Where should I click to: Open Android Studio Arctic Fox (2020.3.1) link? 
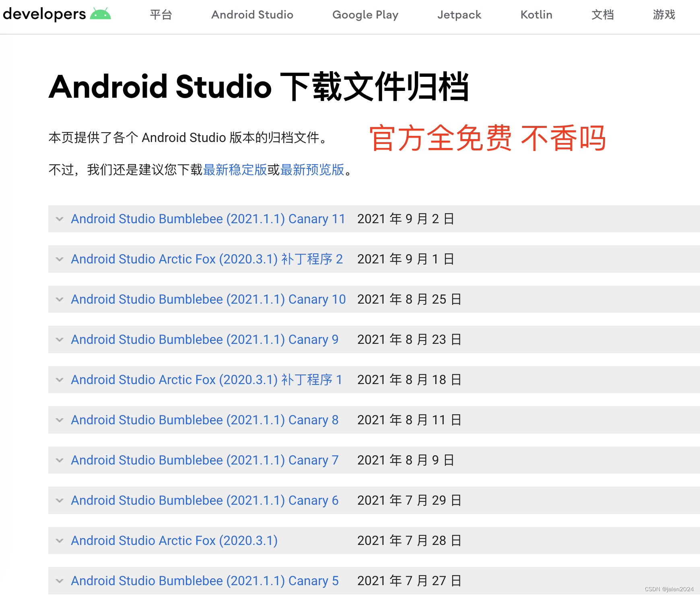click(174, 541)
